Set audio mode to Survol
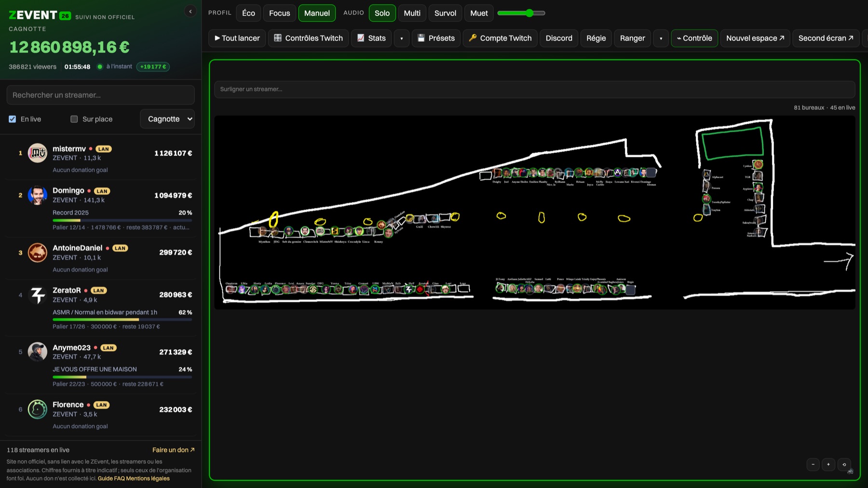868x488 pixels. (x=445, y=13)
